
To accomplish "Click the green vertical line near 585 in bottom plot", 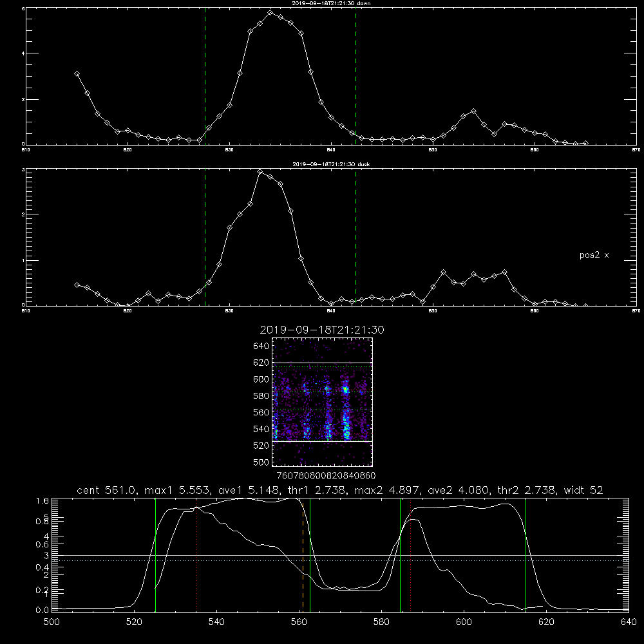I will point(400,554).
